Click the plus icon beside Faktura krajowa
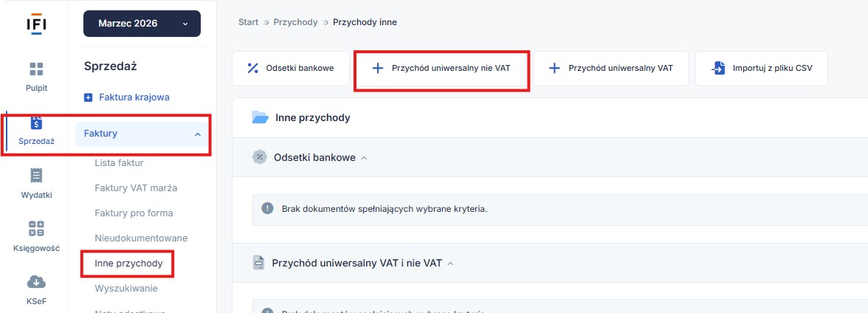The image size is (868, 313). (x=89, y=97)
